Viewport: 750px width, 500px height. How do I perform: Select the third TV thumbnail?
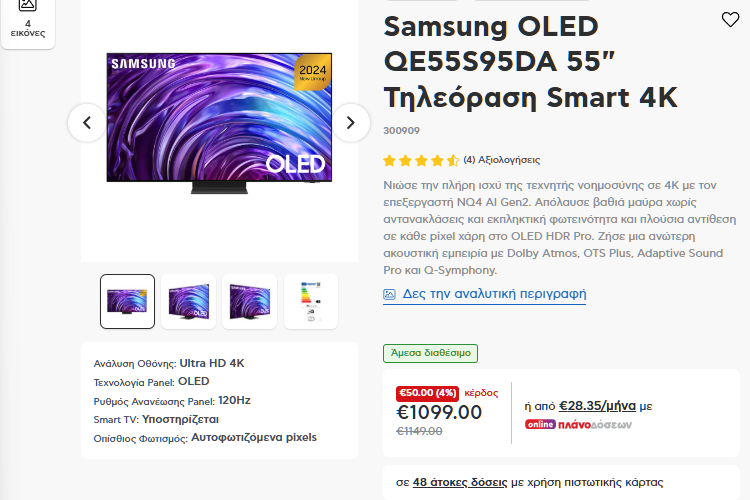250,301
